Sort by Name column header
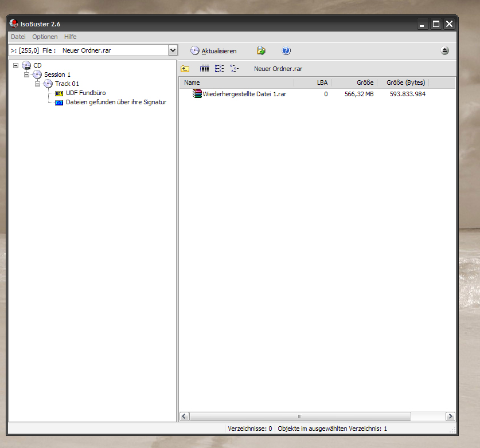The image size is (480, 448). click(236, 82)
